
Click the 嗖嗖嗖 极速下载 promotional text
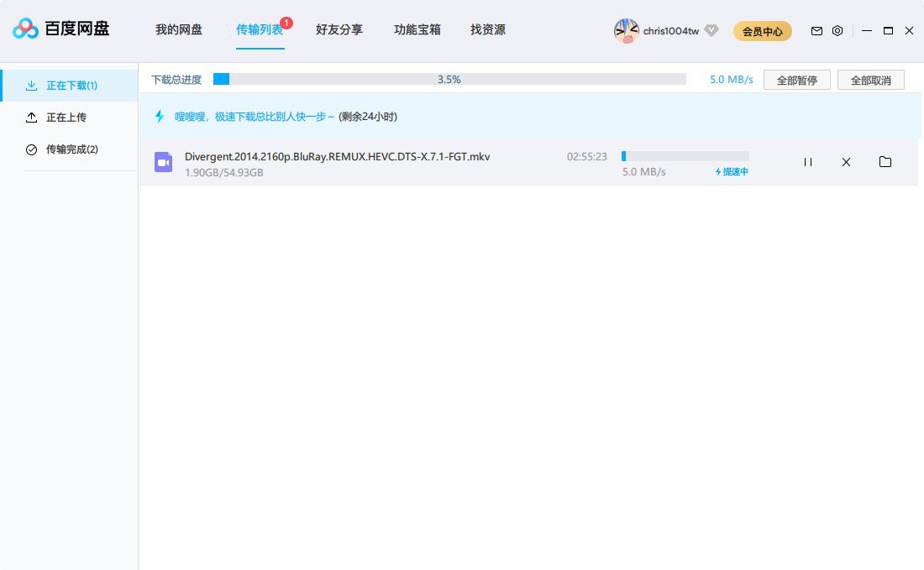(255, 117)
